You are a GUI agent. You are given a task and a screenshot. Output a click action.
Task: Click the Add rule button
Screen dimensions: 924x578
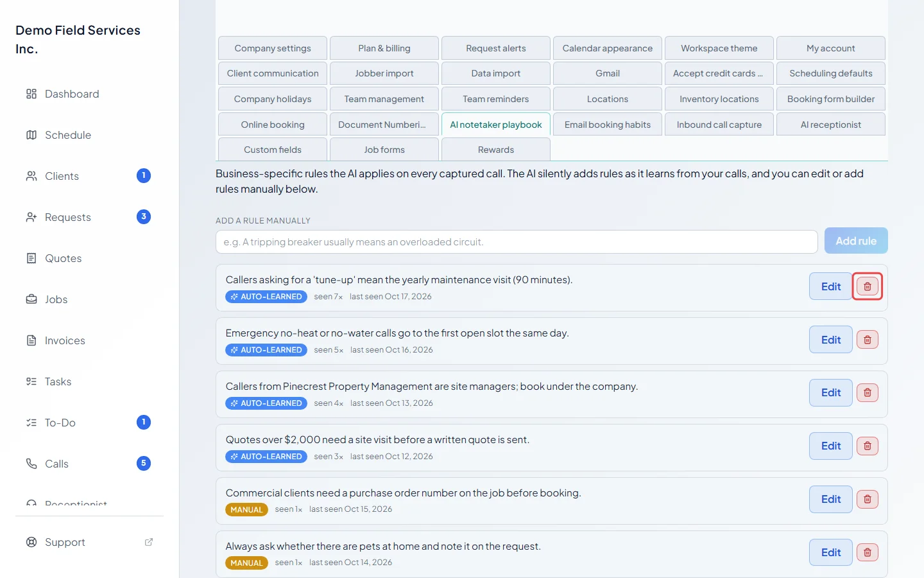pyautogui.click(x=856, y=241)
